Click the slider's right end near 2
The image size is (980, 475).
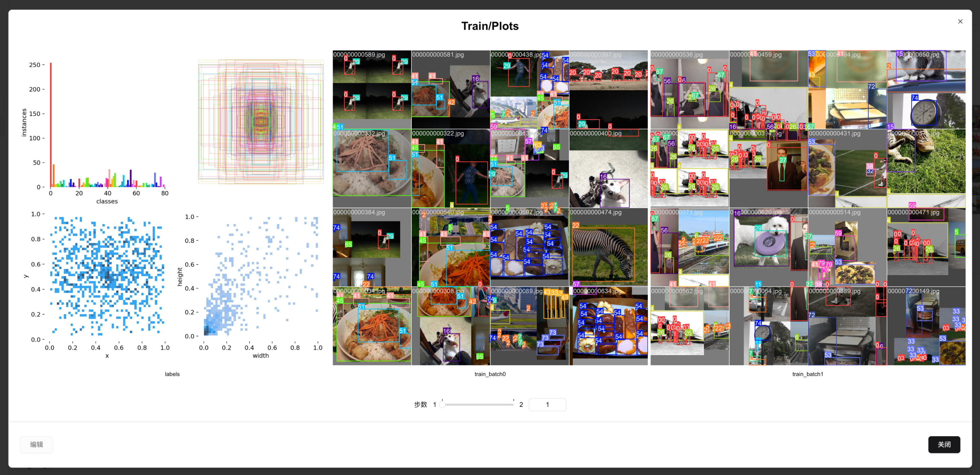513,405
